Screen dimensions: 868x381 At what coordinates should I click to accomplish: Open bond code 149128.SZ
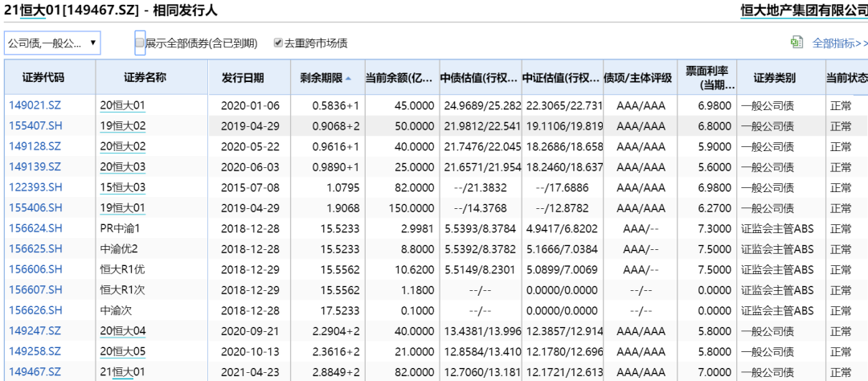pyautogui.click(x=35, y=147)
